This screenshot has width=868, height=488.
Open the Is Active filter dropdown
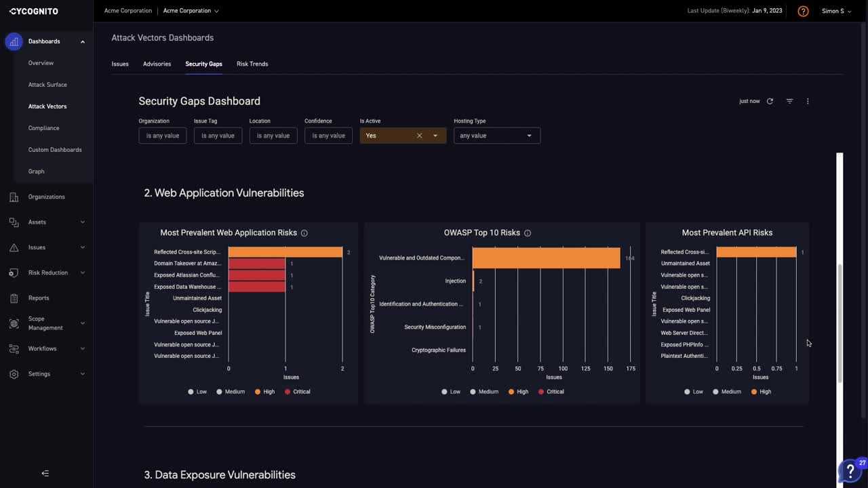pyautogui.click(x=435, y=136)
